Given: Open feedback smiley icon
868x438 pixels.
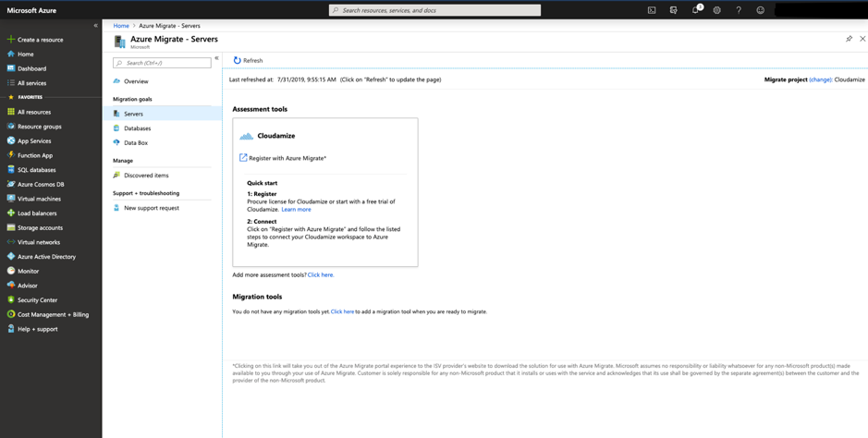Looking at the screenshot, I should coord(760,10).
